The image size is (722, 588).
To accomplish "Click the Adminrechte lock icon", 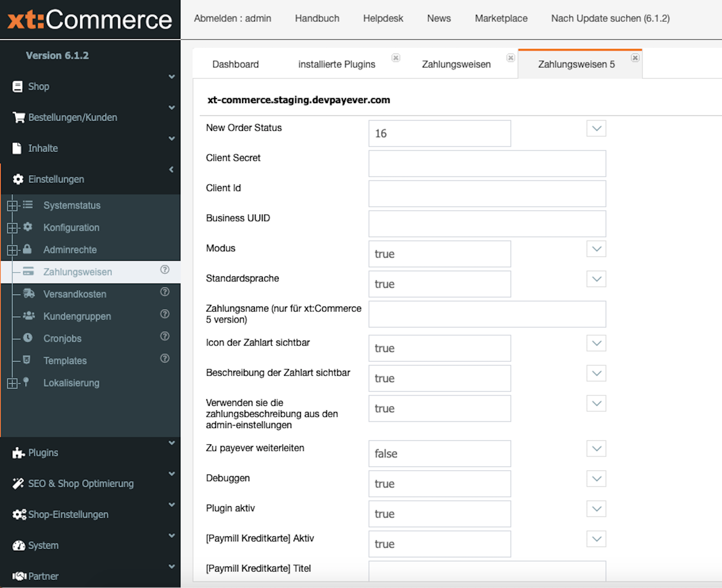I will (x=27, y=249).
